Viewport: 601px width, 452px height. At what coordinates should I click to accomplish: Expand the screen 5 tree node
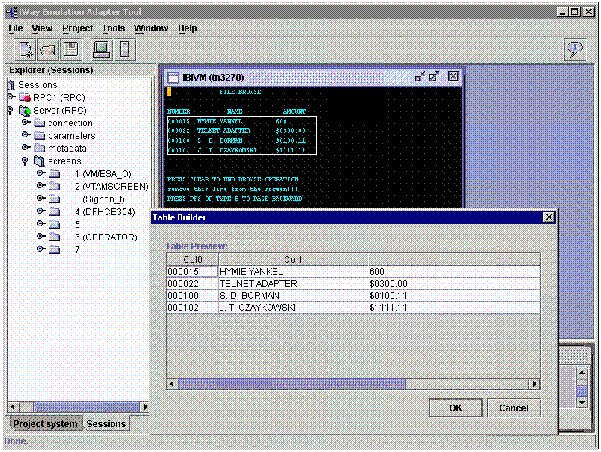click(x=41, y=223)
